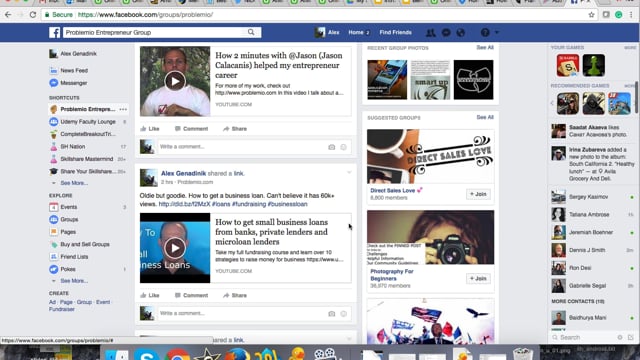The height and width of the screenshot is (360, 640).
Task: Expand See More under Explore
Action: [x=74, y=281]
